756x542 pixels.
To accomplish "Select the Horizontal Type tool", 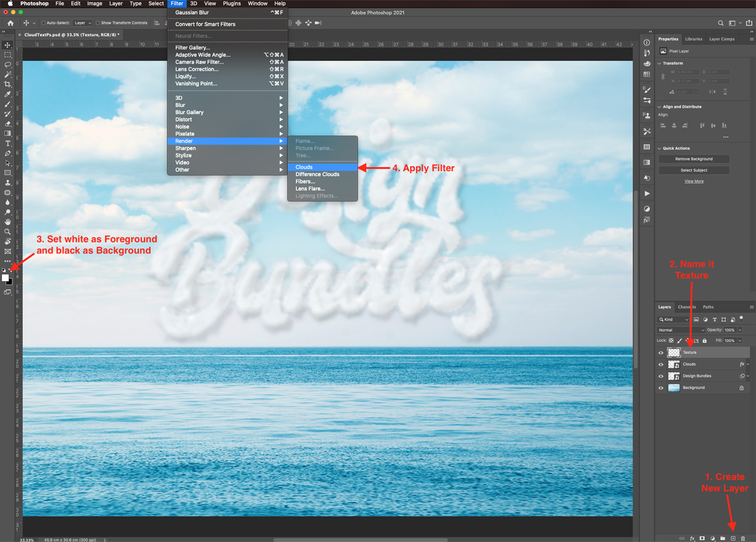I will point(8,144).
